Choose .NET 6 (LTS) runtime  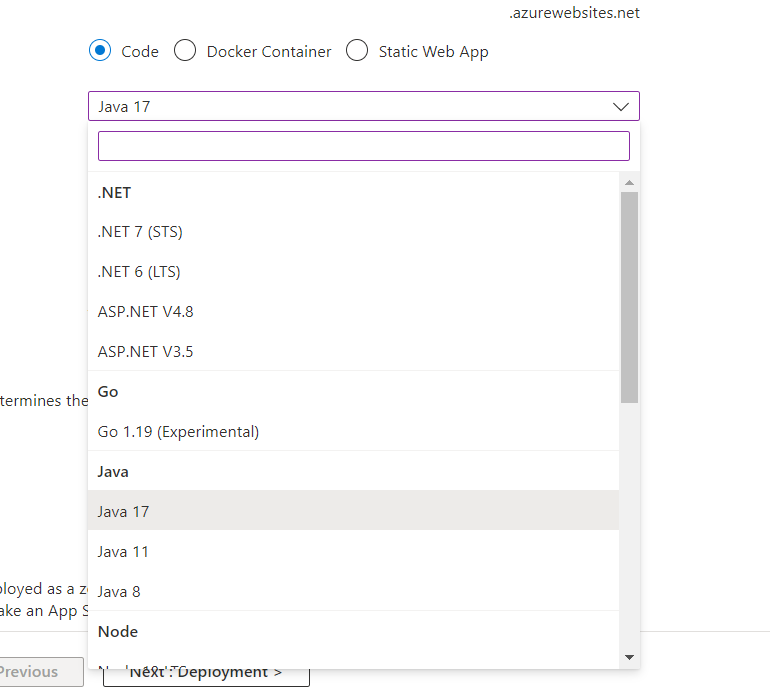[x=353, y=272]
